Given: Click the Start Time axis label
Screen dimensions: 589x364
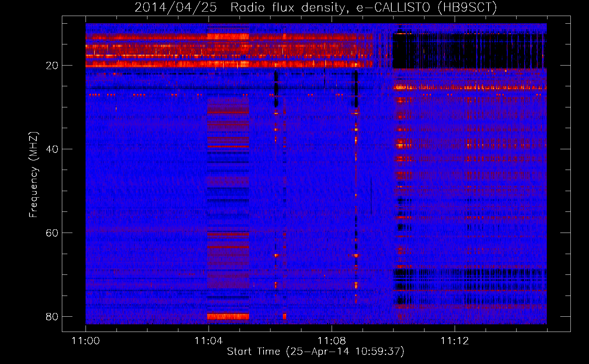Looking at the screenshot, I should click(x=316, y=352).
